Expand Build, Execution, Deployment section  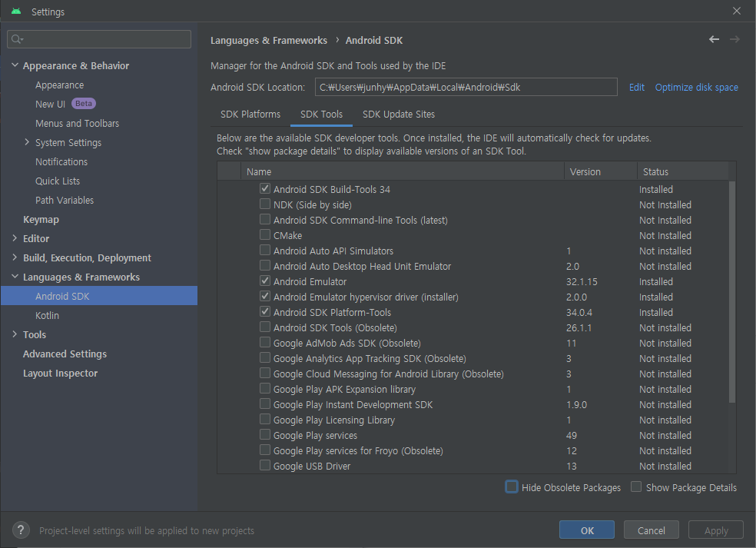pos(15,257)
